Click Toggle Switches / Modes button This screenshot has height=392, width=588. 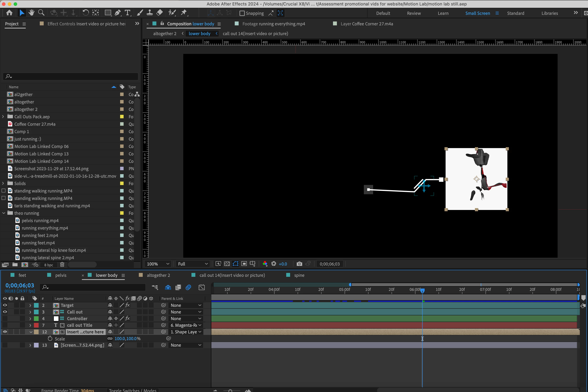click(133, 390)
